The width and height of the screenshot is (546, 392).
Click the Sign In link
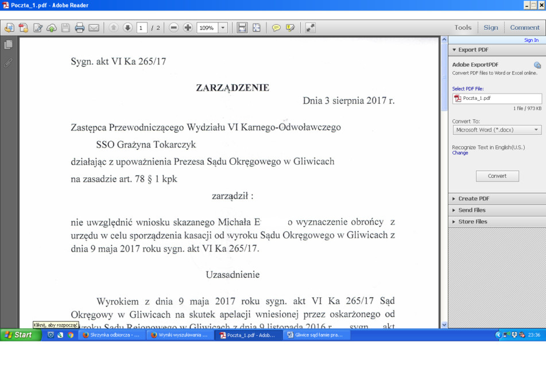[531, 40]
